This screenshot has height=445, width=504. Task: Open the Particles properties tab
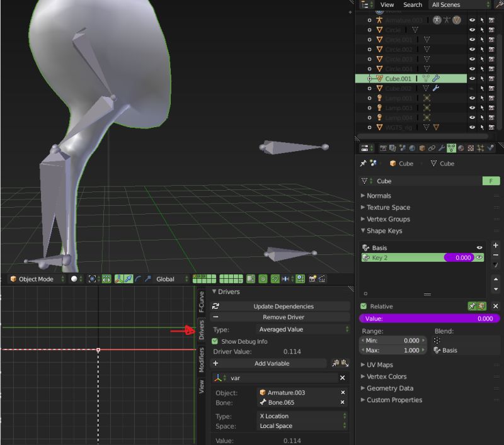(x=481, y=147)
